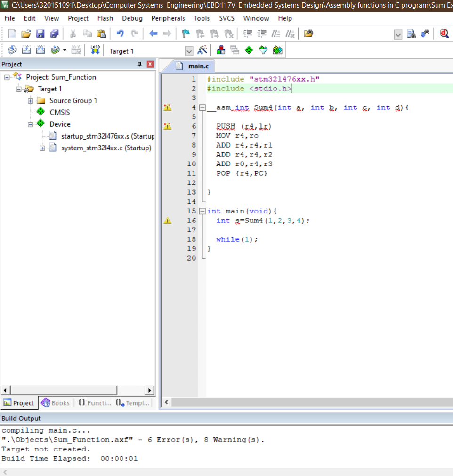Click the warning marker on line 4
Image resolution: width=453 pixels, height=476 pixels.
(167, 107)
